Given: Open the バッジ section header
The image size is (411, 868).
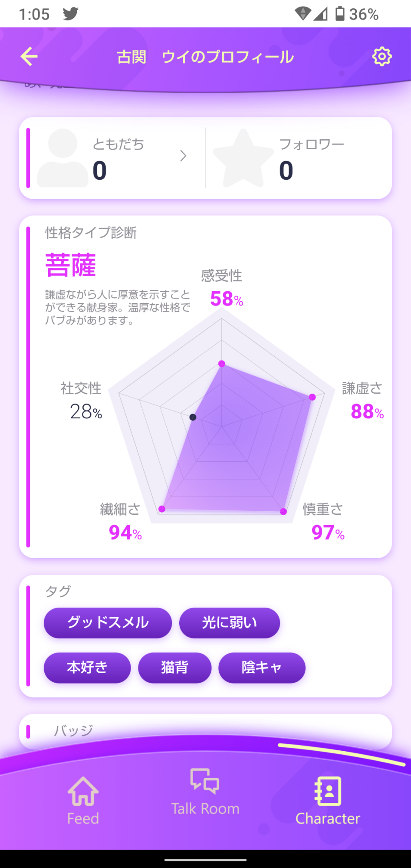Looking at the screenshot, I should [73, 730].
